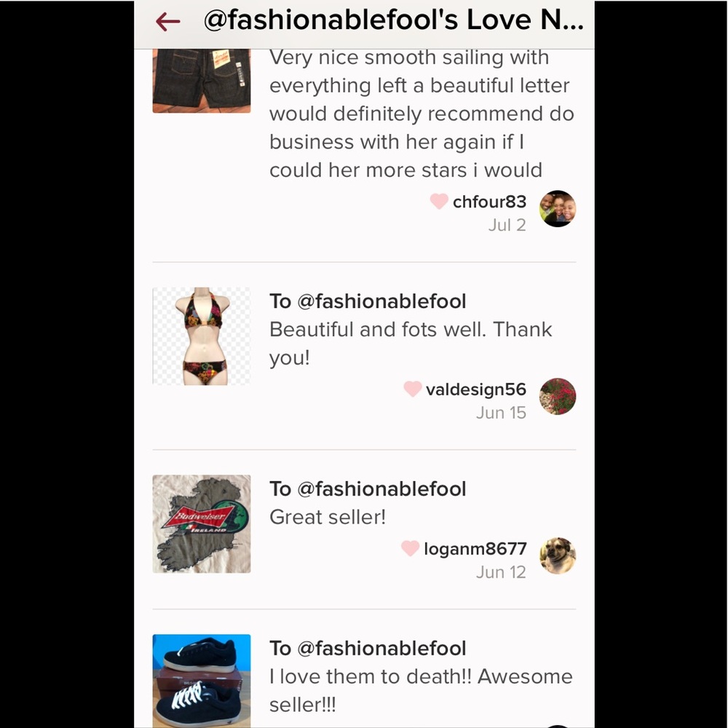728x728 pixels.
Task: Open the chfour83 username link
Action: 489,202
